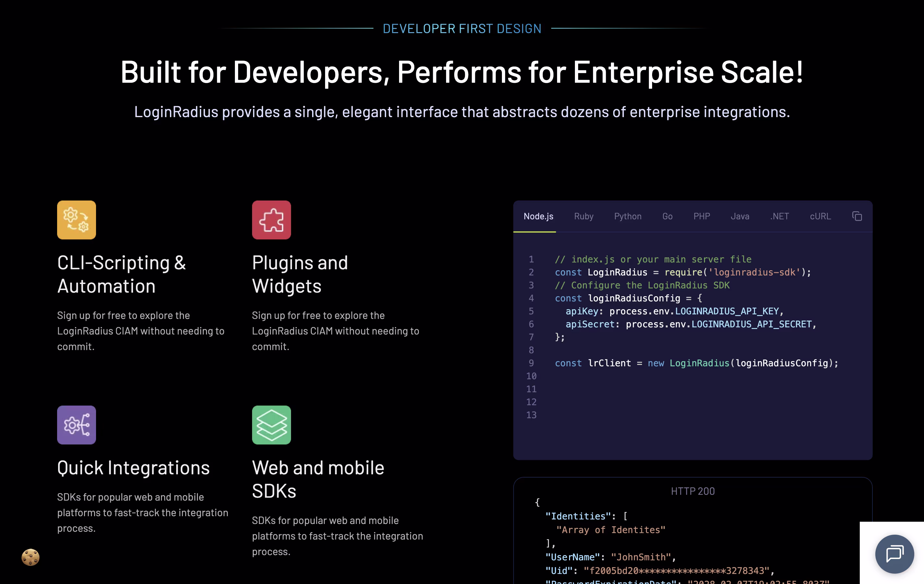The height and width of the screenshot is (584, 924).
Task: Click the copy code icon
Action: (x=857, y=216)
